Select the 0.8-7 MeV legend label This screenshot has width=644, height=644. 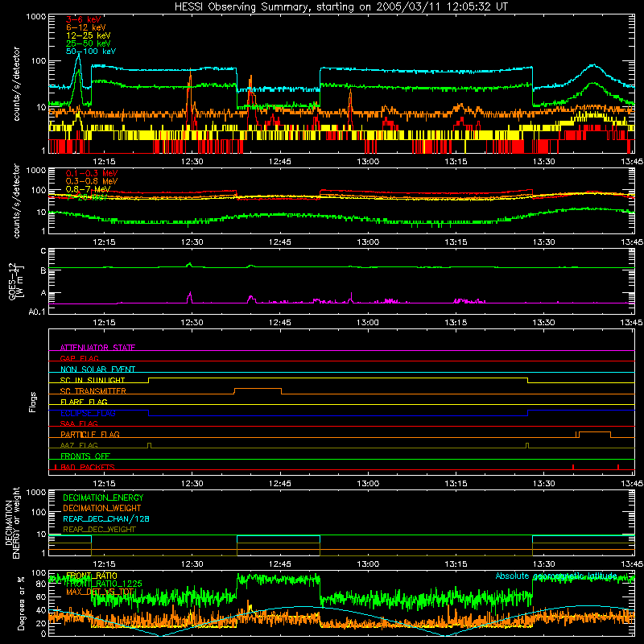point(88,189)
